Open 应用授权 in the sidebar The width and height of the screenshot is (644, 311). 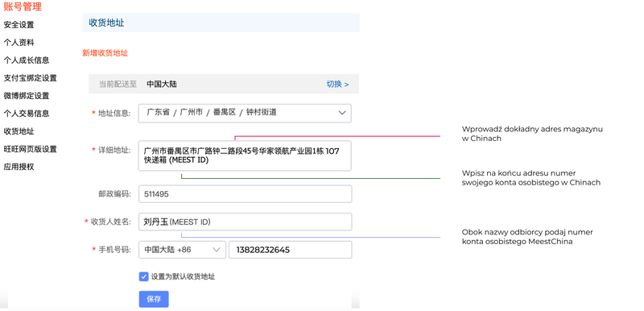click(19, 167)
